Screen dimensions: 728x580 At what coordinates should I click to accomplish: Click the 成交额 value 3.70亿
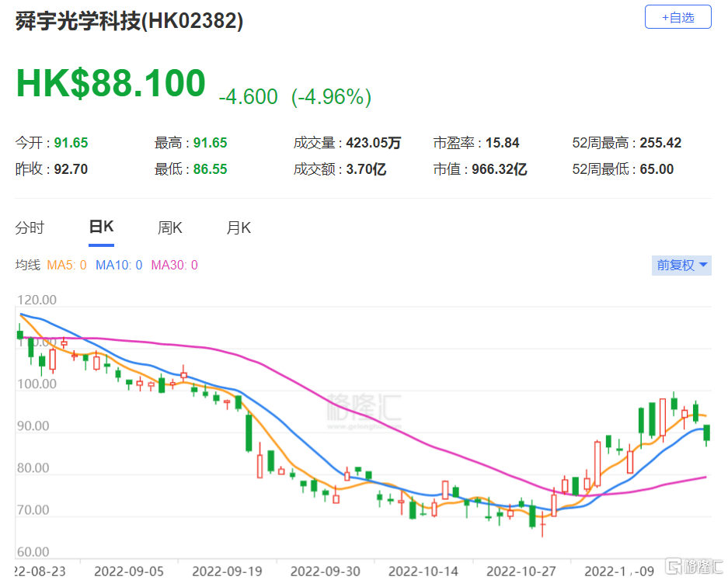click(366, 169)
